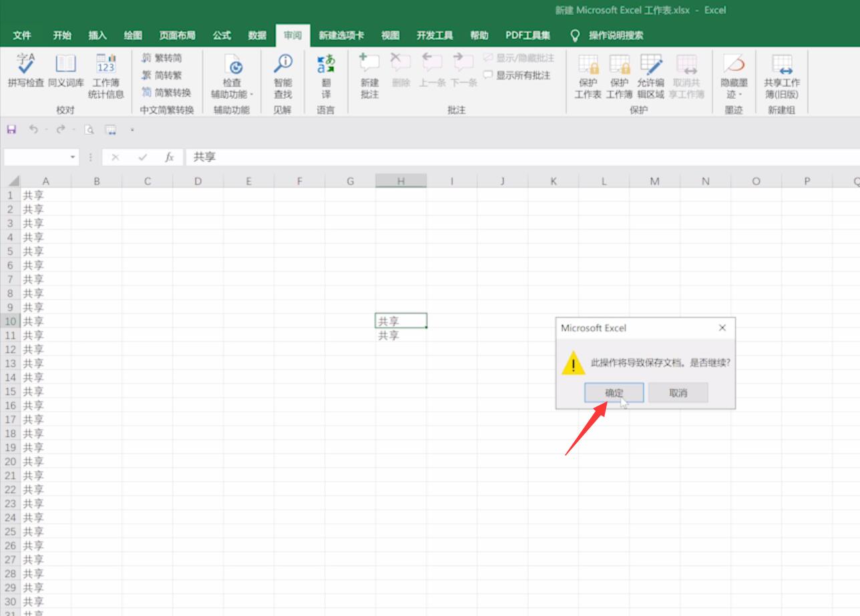Click cell H11 containing 共享

(401, 336)
